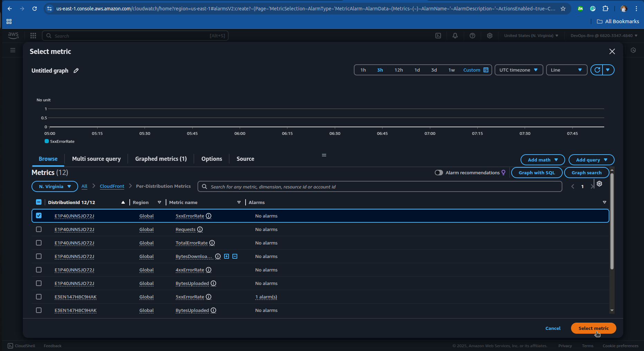Go to CloudFront breadcrumb link

(x=112, y=186)
